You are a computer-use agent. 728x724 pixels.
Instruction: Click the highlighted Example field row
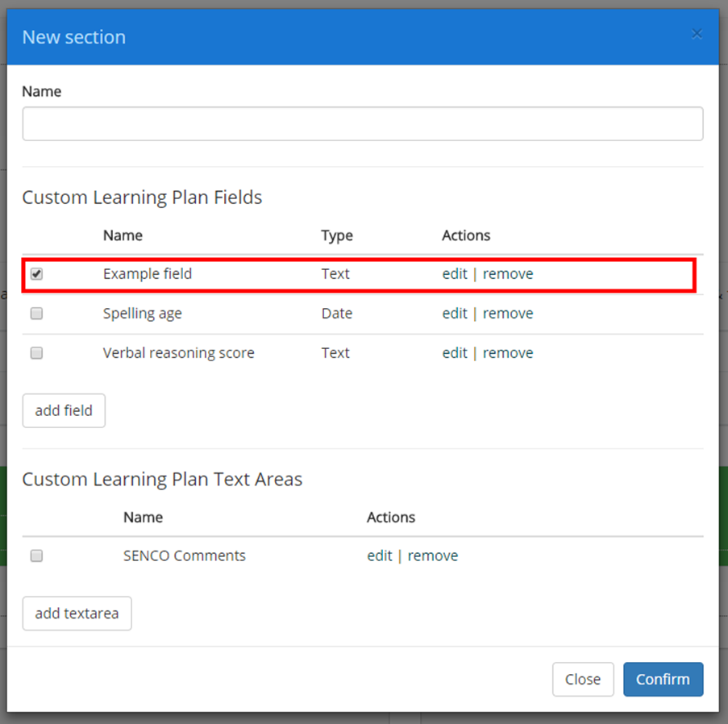click(242, 273)
